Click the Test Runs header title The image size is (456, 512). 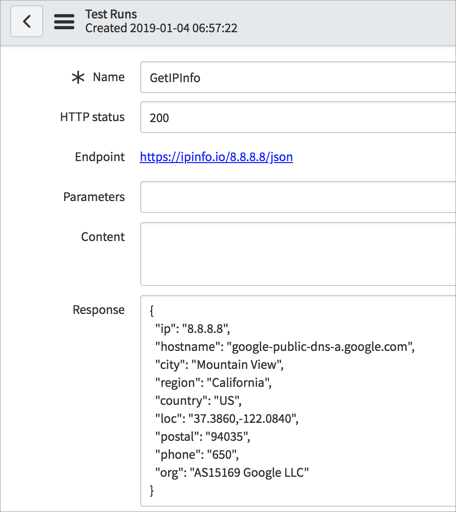pos(111,14)
